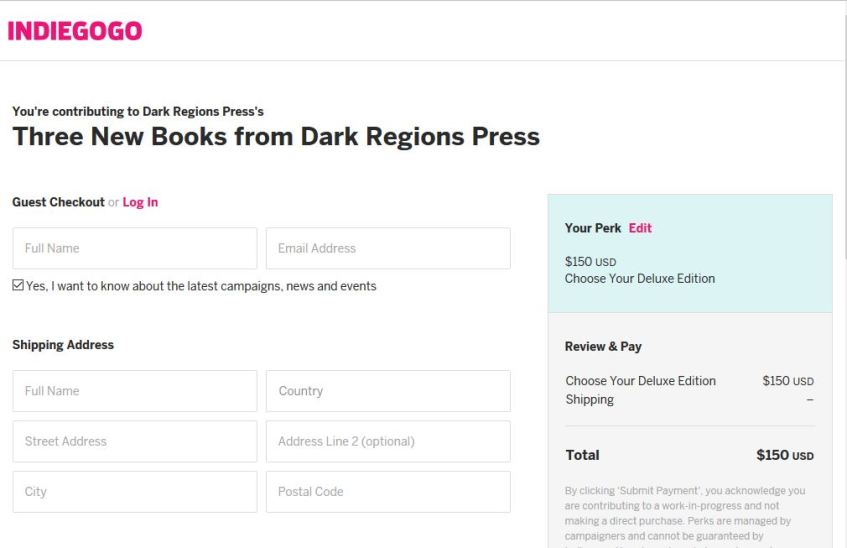Click the Edit link beside Your Perk
This screenshot has height=548, width=847.
(640, 228)
